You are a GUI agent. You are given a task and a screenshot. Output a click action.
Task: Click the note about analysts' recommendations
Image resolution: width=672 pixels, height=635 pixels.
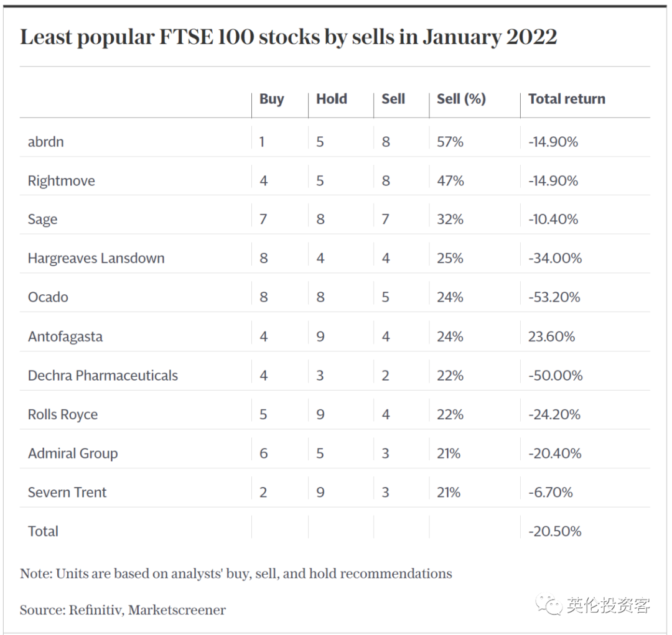pos(236,573)
